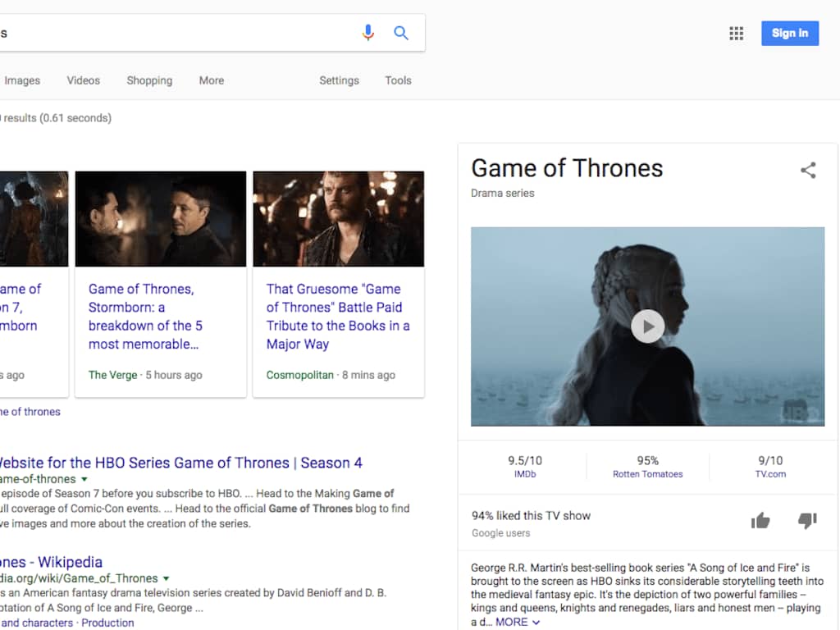Click the results count and time text
Viewport: 840px width, 630px height.
pos(56,118)
